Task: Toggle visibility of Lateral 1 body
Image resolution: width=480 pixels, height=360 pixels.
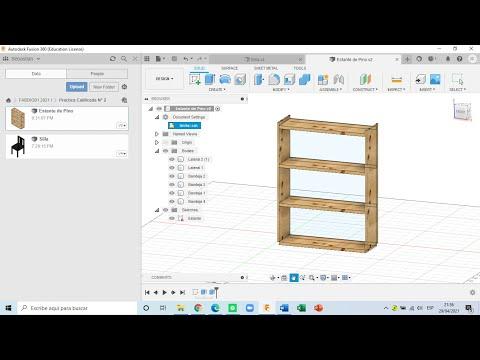Action: click(x=172, y=168)
